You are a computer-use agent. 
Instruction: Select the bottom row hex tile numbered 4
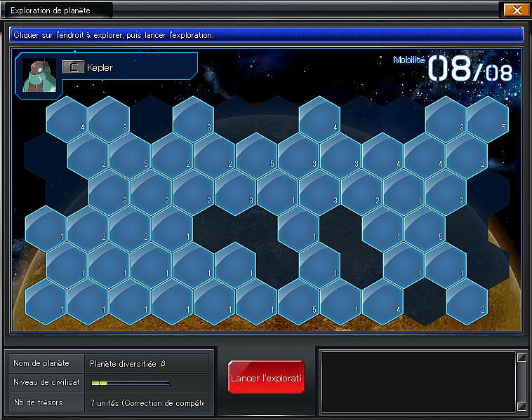point(383,302)
